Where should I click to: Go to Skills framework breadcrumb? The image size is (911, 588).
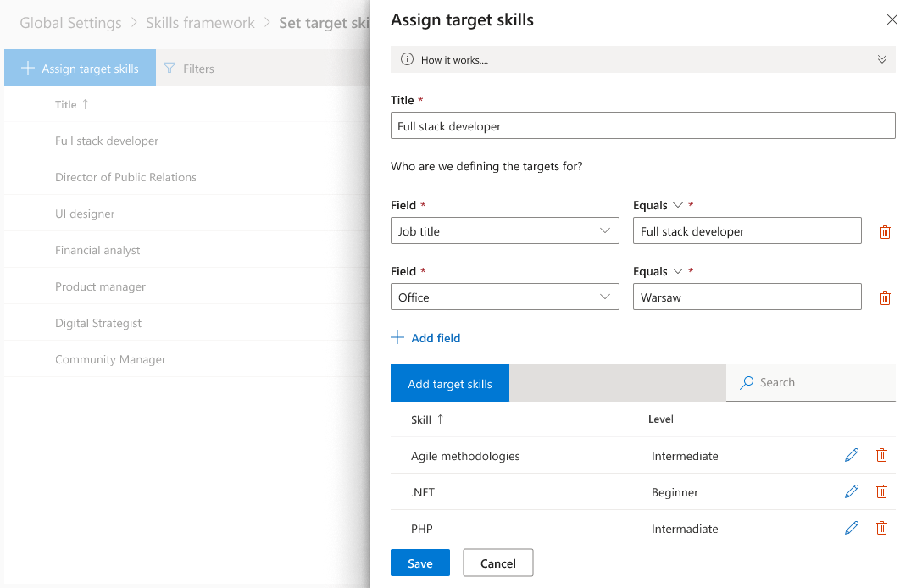[200, 23]
